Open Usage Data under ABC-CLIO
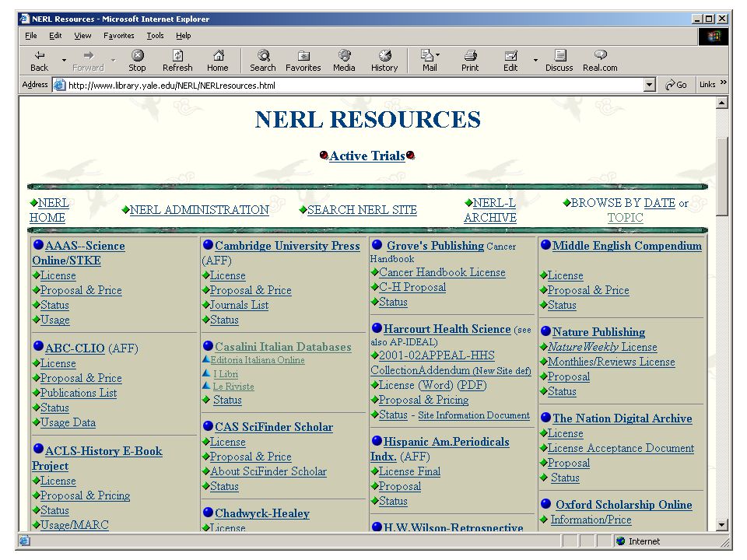 pyautogui.click(x=68, y=422)
